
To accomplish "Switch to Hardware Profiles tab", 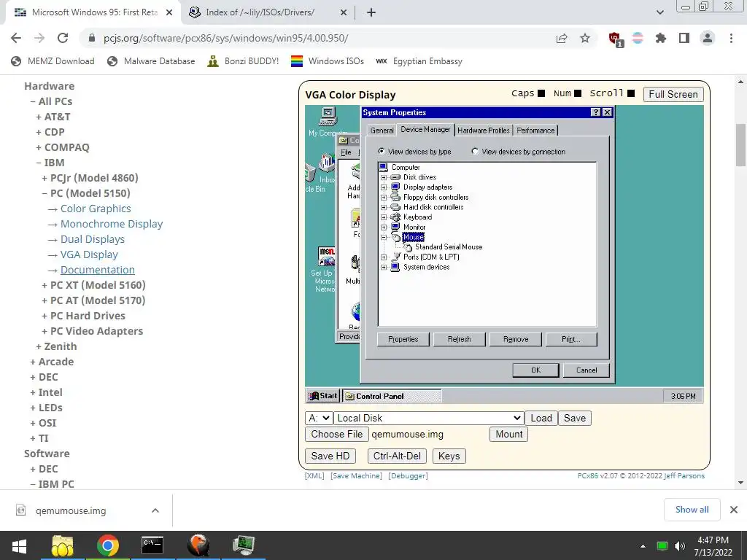I will pyautogui.click(x=483, y=130).
